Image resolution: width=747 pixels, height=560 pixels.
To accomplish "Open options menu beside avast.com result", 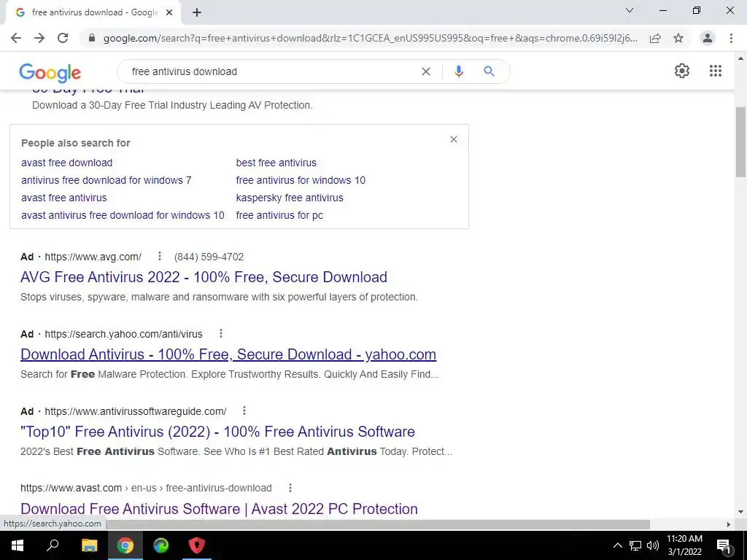I will pos(290,488).
